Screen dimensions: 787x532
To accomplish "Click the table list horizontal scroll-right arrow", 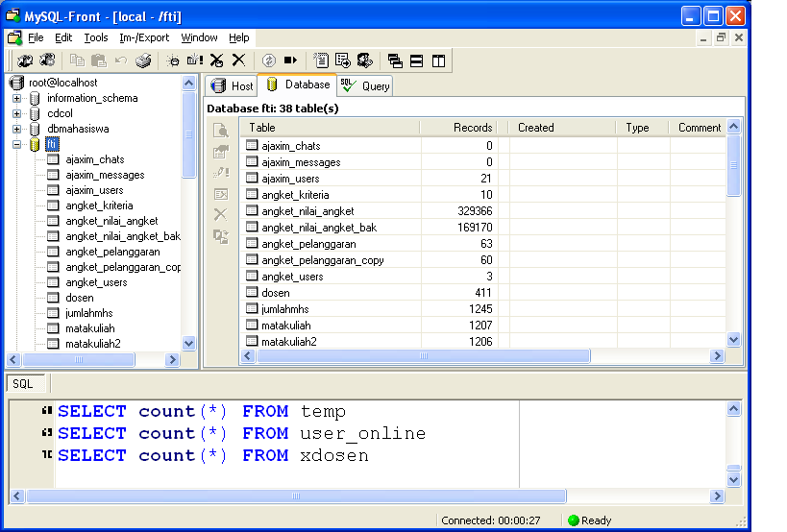I will point(717,356).
